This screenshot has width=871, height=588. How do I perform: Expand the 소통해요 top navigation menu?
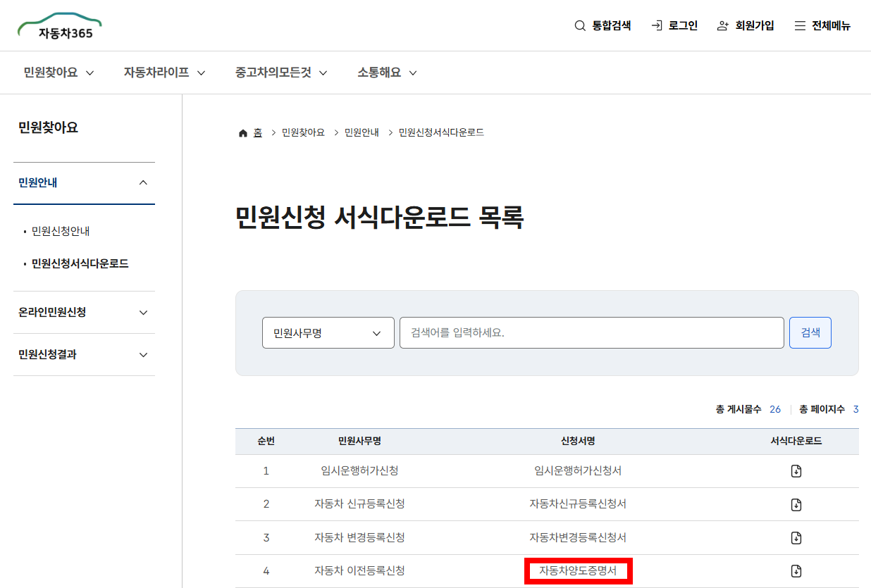tap(388, 73)
